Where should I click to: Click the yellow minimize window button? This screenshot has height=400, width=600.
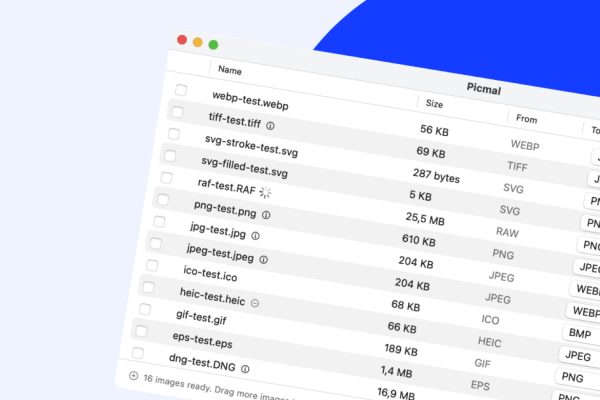197,42
